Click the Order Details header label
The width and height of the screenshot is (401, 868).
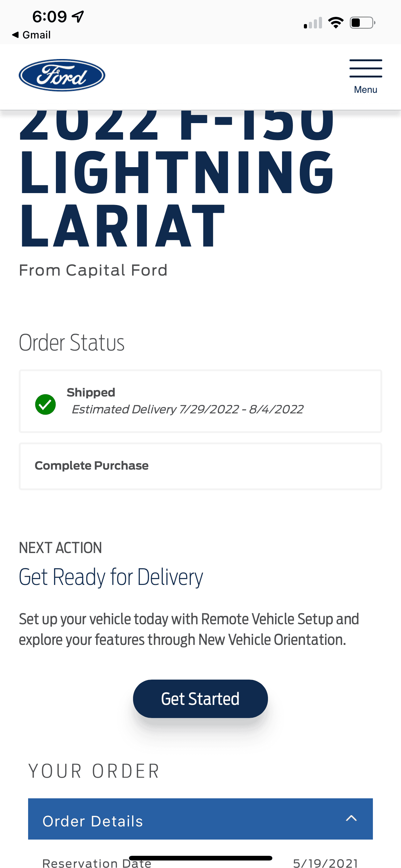pos(92,821)
